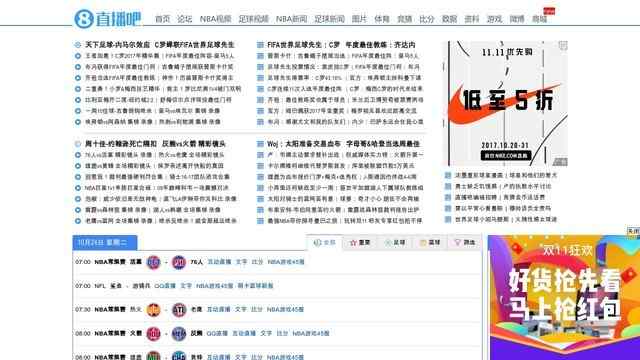The image size is (640, 360).
Task: Open 文字 for the 火箭 vs 灰熊 game
Action: point(266,333)
